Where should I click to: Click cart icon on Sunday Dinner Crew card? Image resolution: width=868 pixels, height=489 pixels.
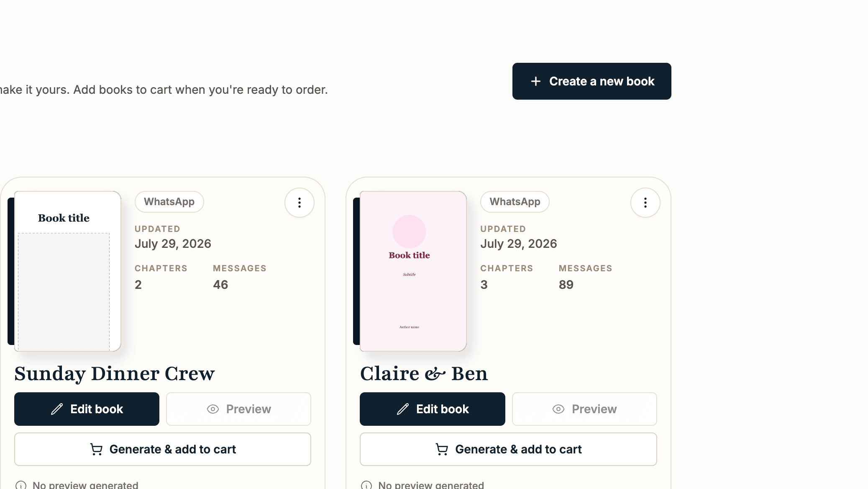point(96,449)
